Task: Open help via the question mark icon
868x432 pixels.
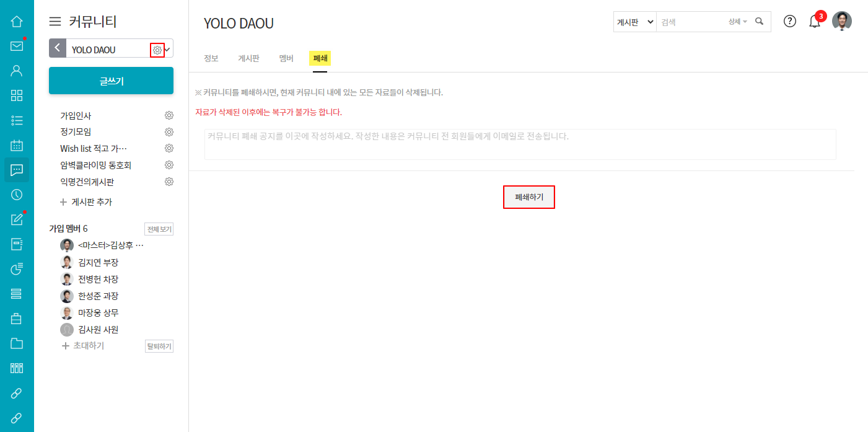Action: 790,21
